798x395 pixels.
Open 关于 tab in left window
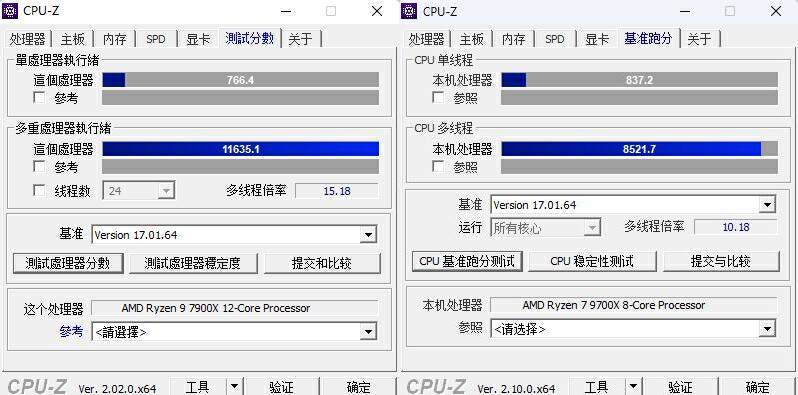coord(301,39)
